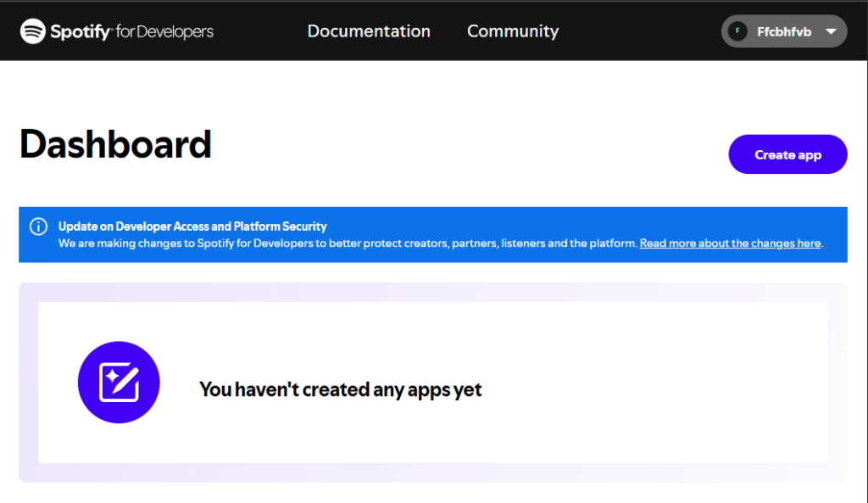Click the Spotify circular logo icon

33,31
